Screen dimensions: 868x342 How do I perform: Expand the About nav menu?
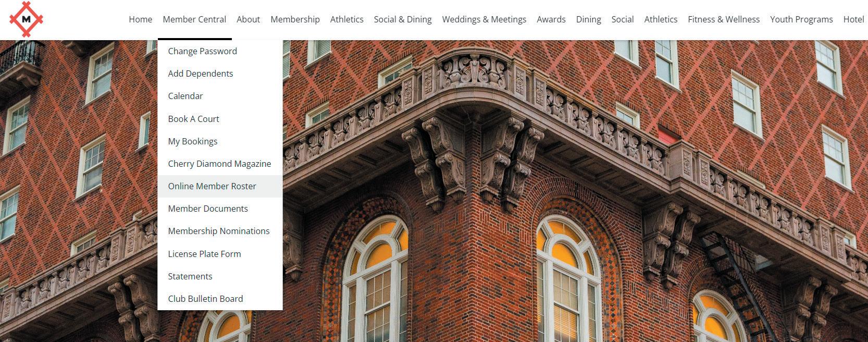(248, 19)
